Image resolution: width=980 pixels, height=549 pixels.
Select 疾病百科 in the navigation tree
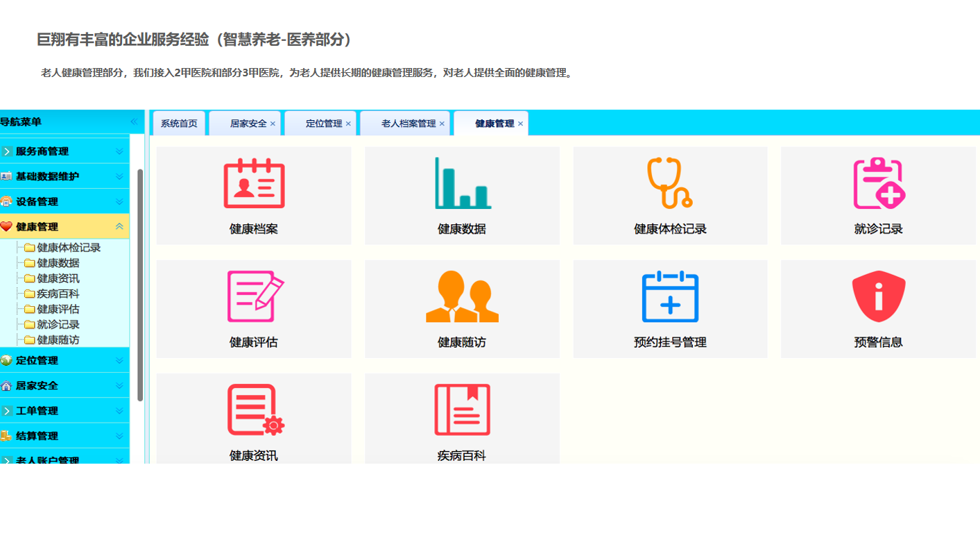tap(58, 294)
